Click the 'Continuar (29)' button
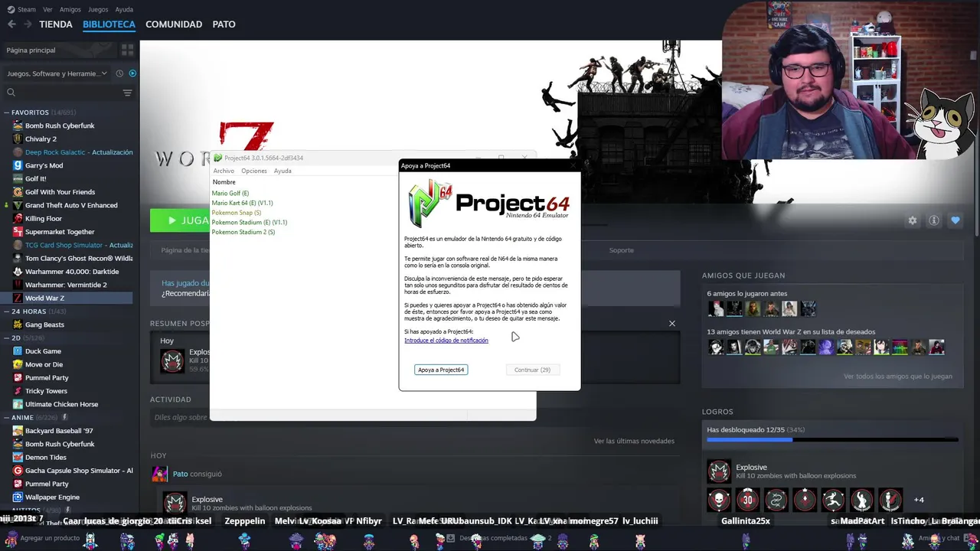The image size is (980, 551). click(532, 370)
